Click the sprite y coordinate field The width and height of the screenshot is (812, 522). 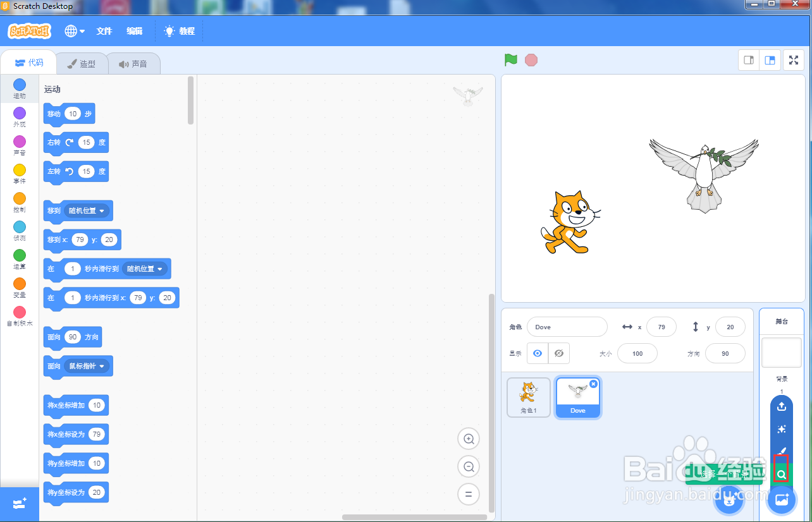click(730, 327)
